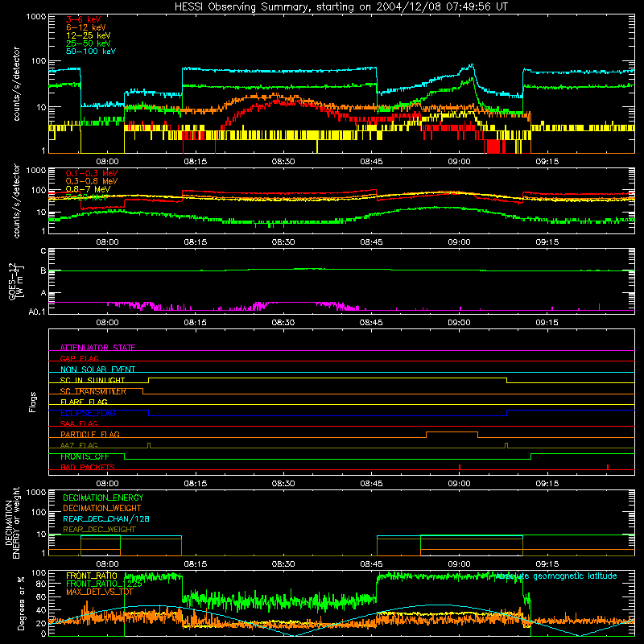Image resolution: width=644 pixels, height=644 pixels.
Task: Select the DECIMATION_ENERGY legend label
Action: tap(103, 497)
